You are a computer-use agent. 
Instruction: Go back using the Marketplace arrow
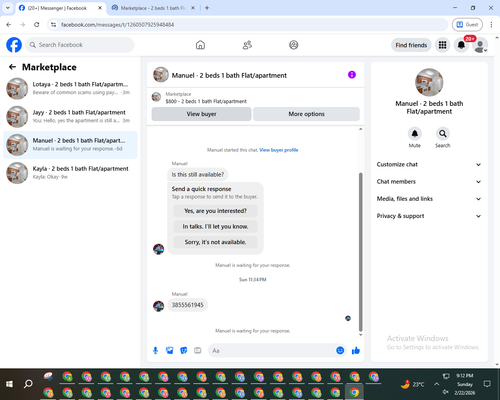(12, 67)
